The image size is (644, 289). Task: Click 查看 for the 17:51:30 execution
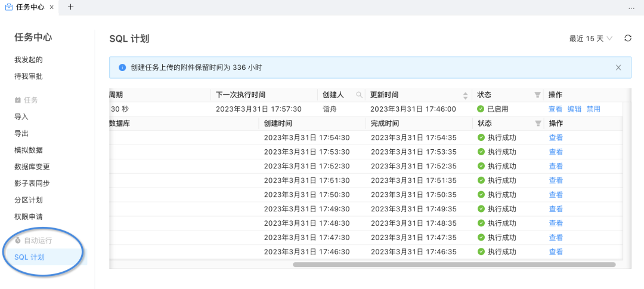[556, 180]
